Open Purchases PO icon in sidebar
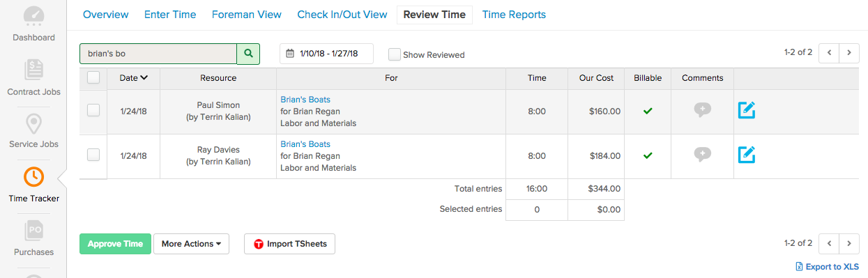The height and width of the screenshot is (278, 868). [33, 231]
